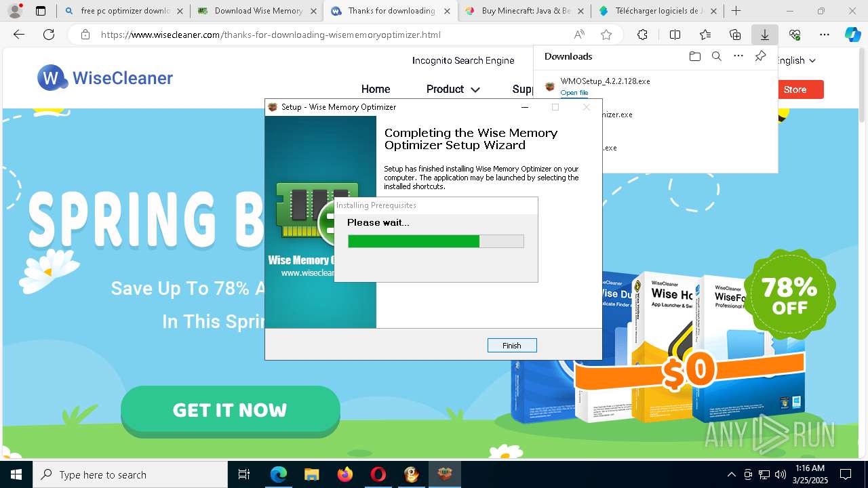
Task: Open File Explorer from taskbar
Action: [x=311, y=474]
